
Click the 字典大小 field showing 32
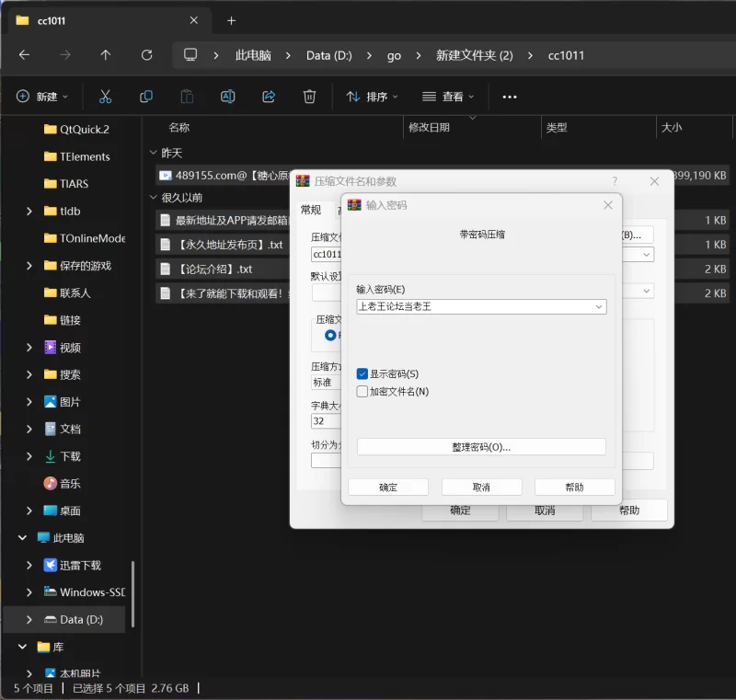[326, 421]
